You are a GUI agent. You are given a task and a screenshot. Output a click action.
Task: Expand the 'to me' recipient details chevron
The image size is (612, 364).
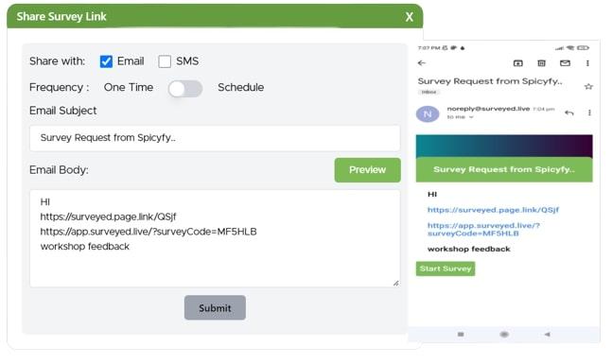tap(471, 117)
